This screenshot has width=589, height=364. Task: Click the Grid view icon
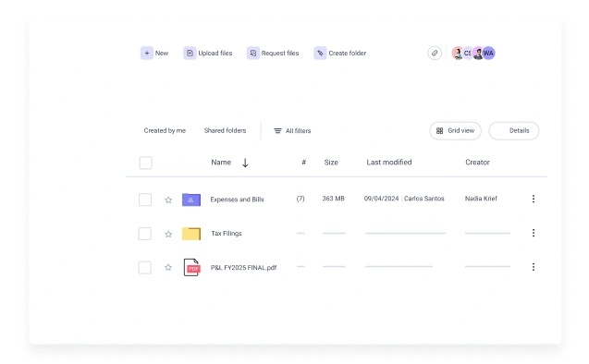tap(439, 130)
